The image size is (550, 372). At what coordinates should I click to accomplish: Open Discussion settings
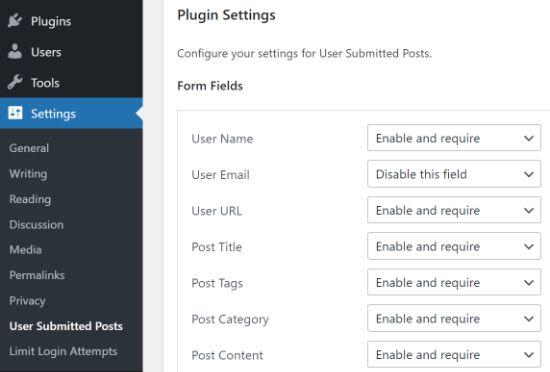pos(36,224)
